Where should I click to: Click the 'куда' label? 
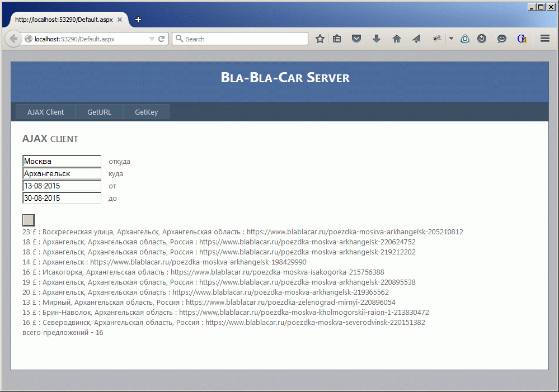click(116, 174)
